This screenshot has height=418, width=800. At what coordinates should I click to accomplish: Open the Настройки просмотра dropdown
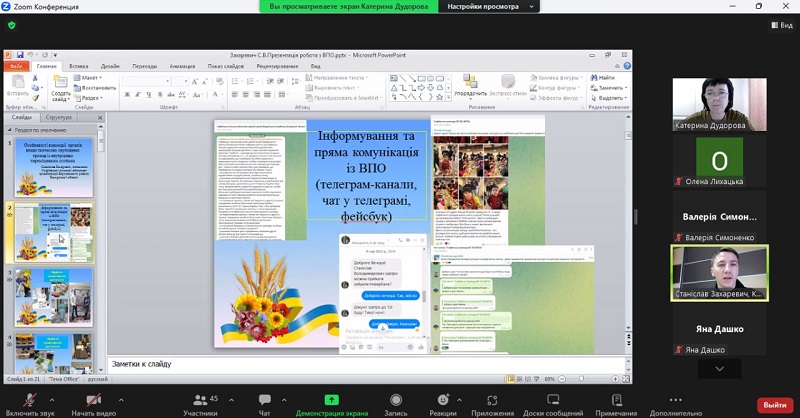pos(489,7)
